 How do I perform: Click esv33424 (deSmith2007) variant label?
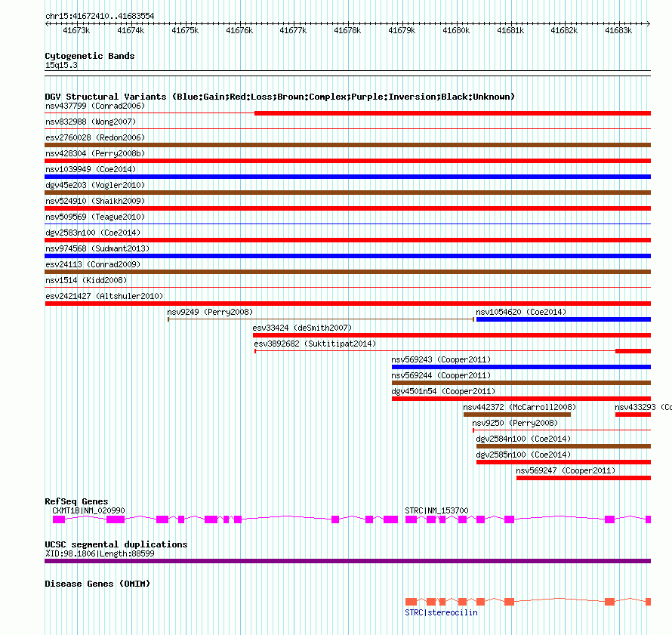pos(302,328)
